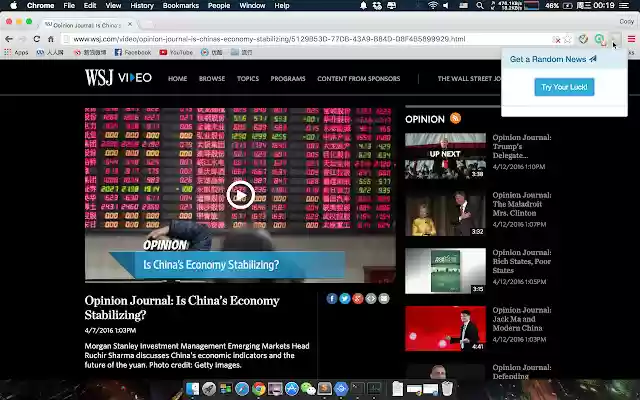Image resolution: width=640 pixels, height=400 pixels.
Task: Open the Bookmarks menu
Action: coord(181,5)
